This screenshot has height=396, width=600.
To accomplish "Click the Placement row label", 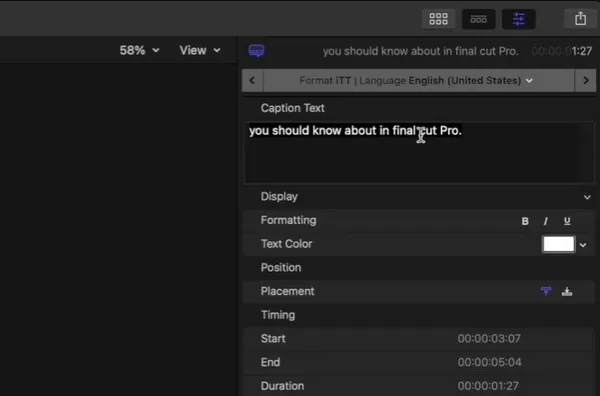I will pos(287,291).
